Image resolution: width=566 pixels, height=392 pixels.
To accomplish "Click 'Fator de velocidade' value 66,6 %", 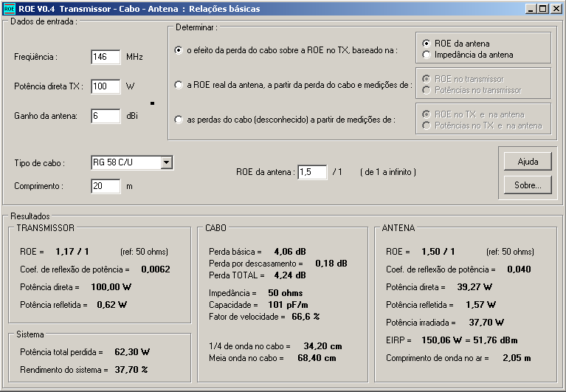I will coord(306,317).
